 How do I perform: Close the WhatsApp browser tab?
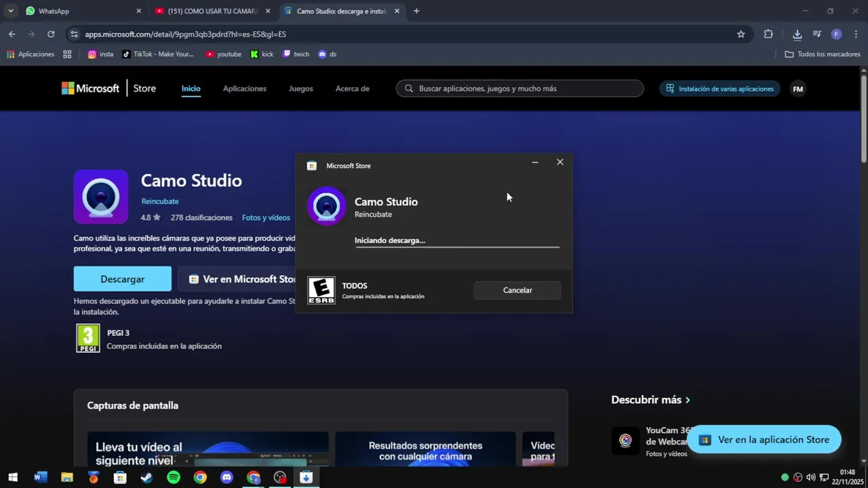pos(139,11)
